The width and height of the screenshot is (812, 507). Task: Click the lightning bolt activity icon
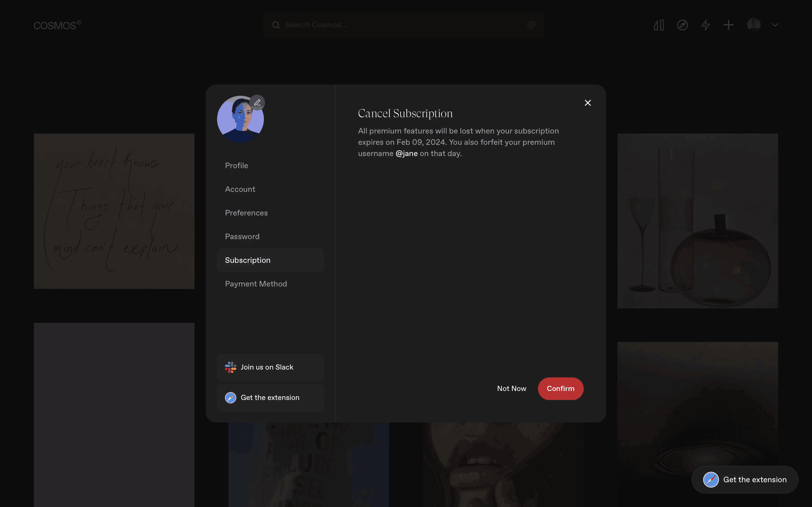pyautogui.click(x=706, y=25)
